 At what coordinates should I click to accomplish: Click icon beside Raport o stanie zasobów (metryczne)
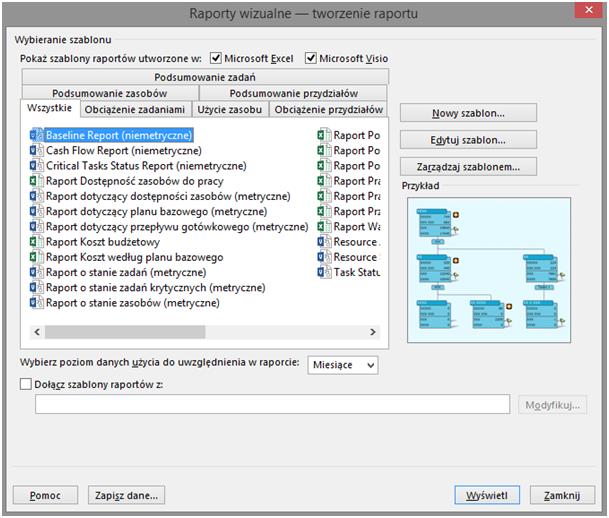37,302
